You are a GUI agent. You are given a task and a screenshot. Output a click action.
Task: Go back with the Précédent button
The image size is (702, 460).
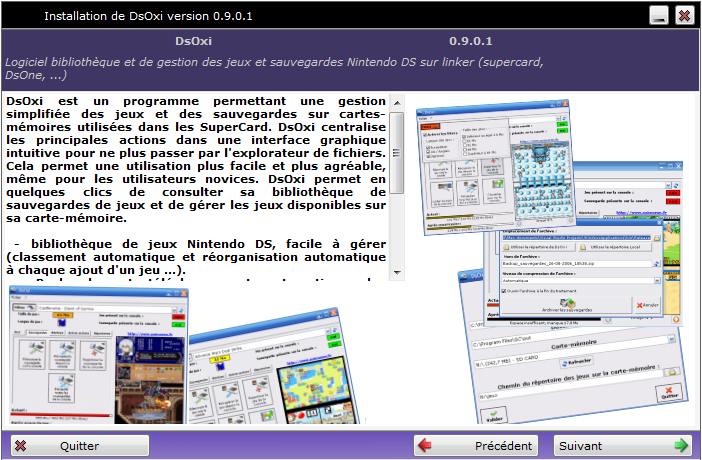[x=476, y=446]
